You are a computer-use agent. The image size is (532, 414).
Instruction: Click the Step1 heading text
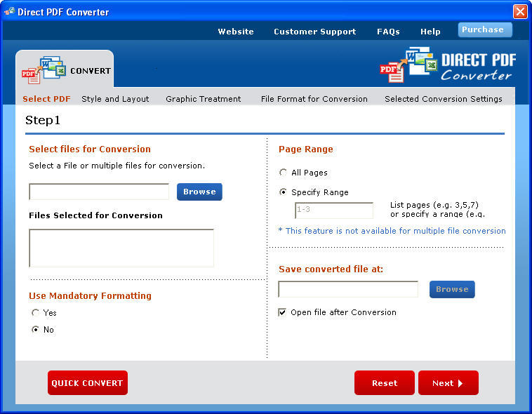[x=43, y=120]
